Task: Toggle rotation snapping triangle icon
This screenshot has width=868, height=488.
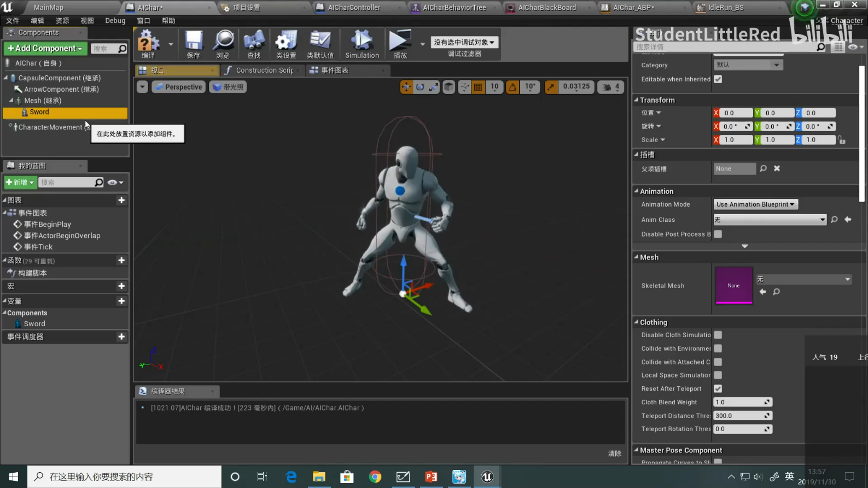Action: [x=512, y=87]
